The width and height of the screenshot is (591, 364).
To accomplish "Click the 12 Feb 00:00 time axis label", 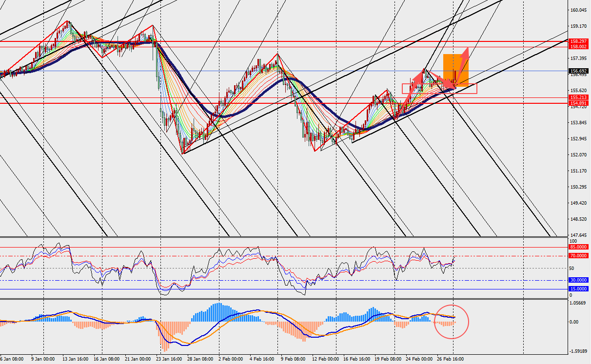I will click(325, 359).
